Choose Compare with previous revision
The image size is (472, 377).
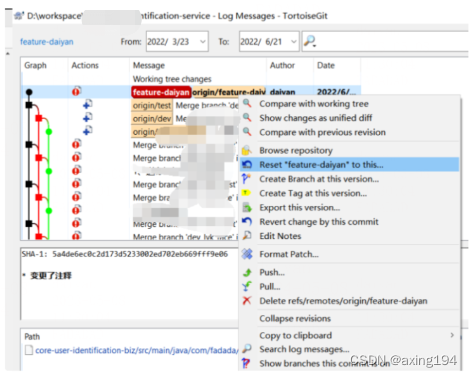[x=322, y=132]
